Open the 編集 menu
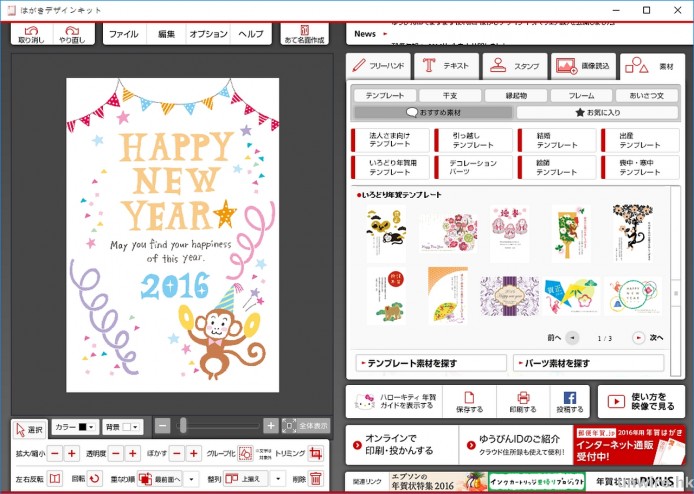This screenshot has width=694, height=494. click(167, 34)
